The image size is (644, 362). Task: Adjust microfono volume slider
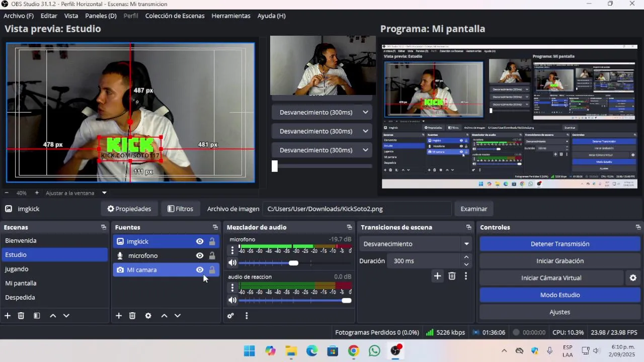point(293,263)
